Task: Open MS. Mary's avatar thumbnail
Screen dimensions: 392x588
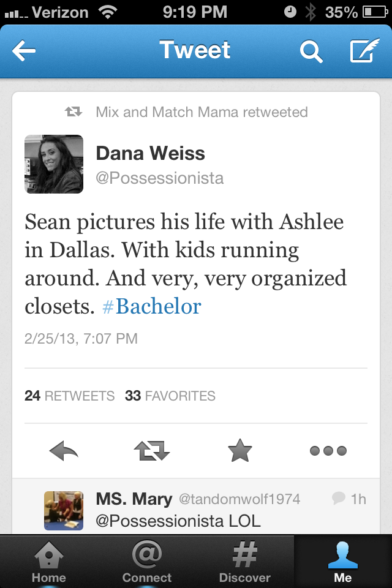Action: pos(64,510)
